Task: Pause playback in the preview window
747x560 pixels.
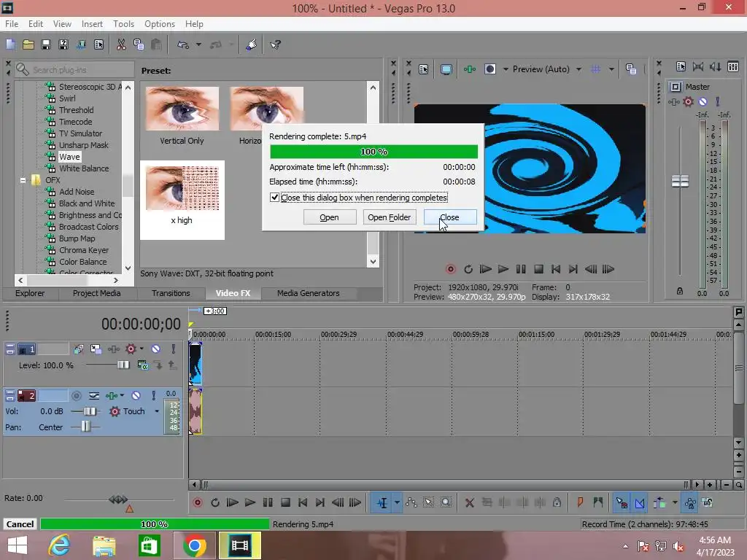Action: click(521, 269)
